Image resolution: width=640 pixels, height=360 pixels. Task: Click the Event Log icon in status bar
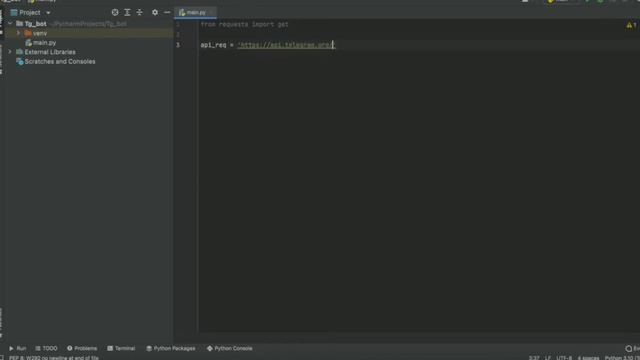(x=629, y=349)
